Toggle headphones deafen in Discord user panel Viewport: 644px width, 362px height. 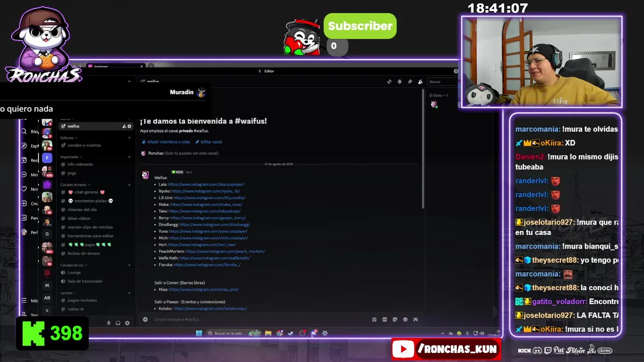[x=118, y=323]
